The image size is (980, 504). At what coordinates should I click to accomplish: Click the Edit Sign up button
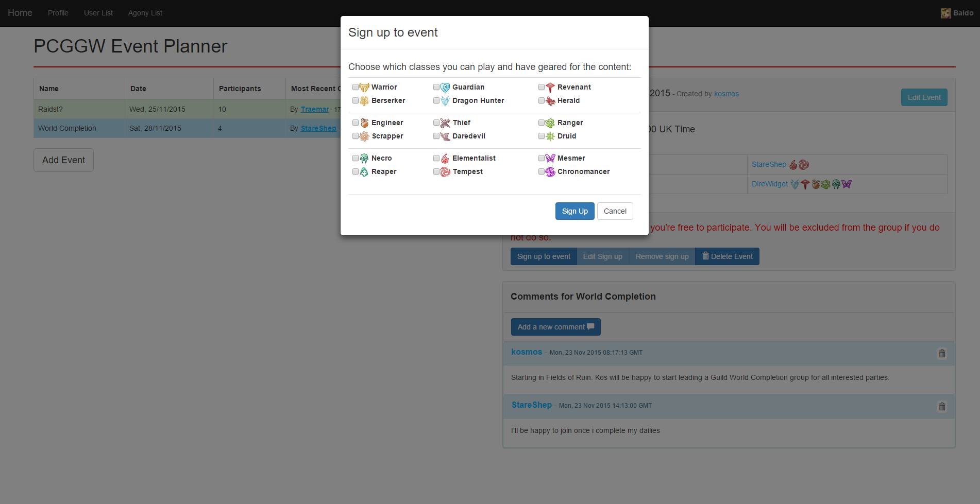coord(603,256)
